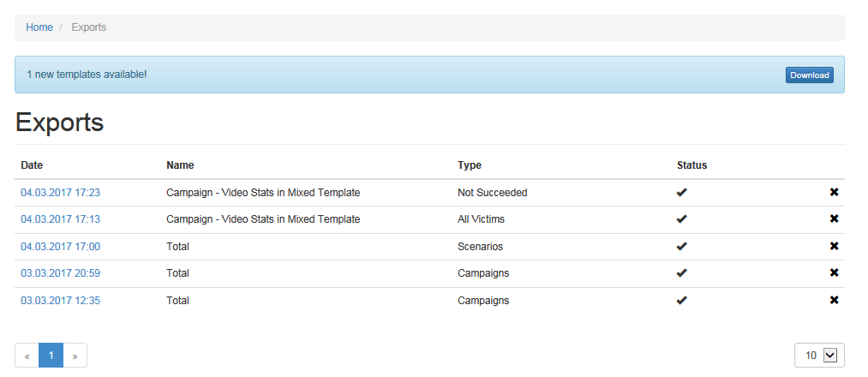Navigate to Home in breadcrumb
This screenshot has width=868, height=377.
coord(39,27)
